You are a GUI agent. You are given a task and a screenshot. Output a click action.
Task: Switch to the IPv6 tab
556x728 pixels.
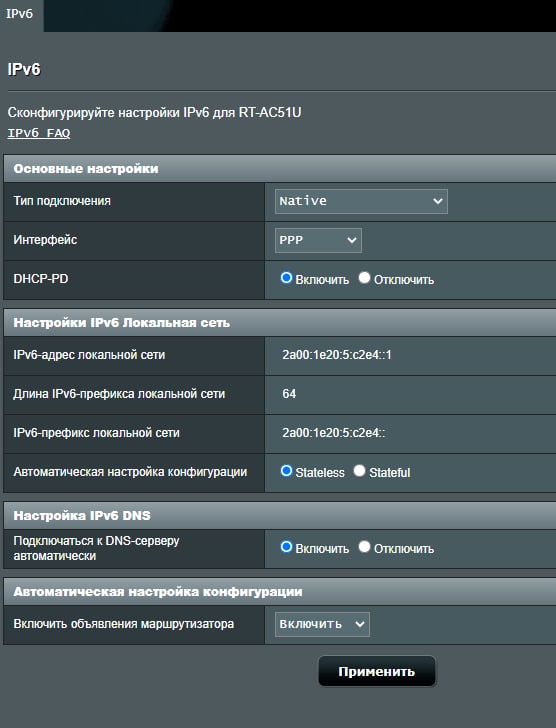pyautogui.click(x=20, y=14)
